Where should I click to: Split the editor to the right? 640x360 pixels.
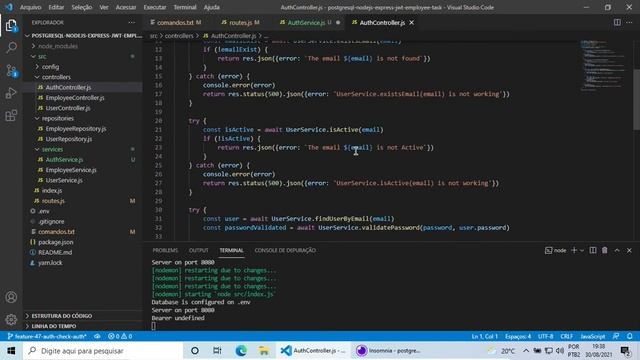click(617, 22)
